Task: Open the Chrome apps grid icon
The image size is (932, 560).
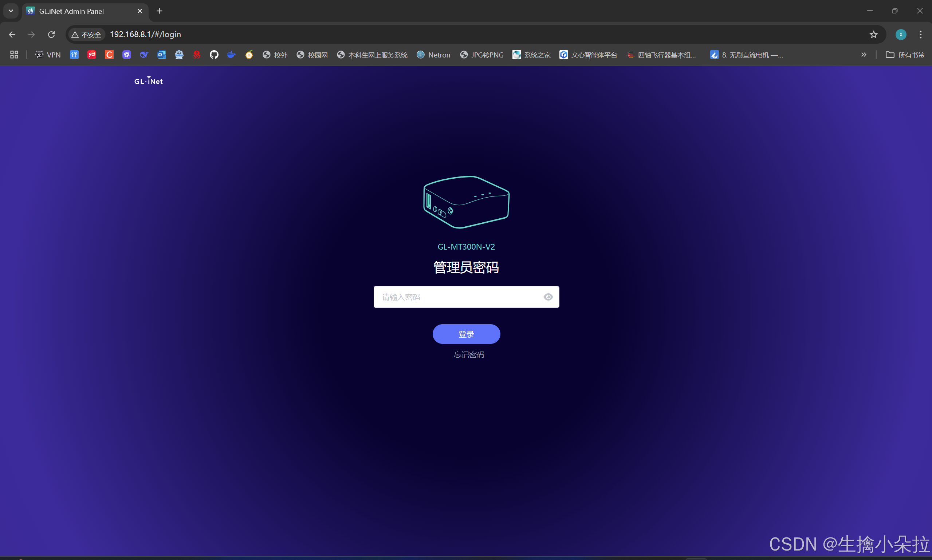Action: click(14, 55)
